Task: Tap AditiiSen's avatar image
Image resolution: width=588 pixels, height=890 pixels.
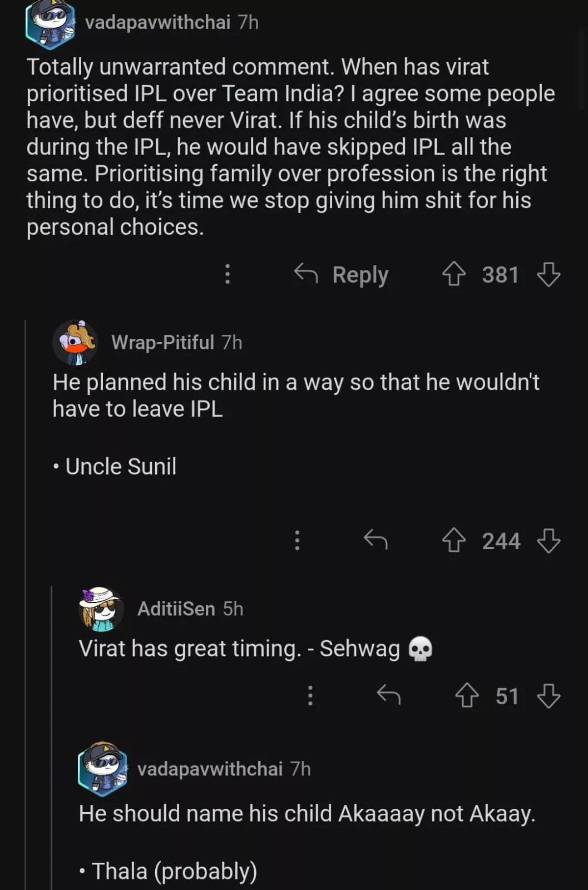Action: [102, 609]
